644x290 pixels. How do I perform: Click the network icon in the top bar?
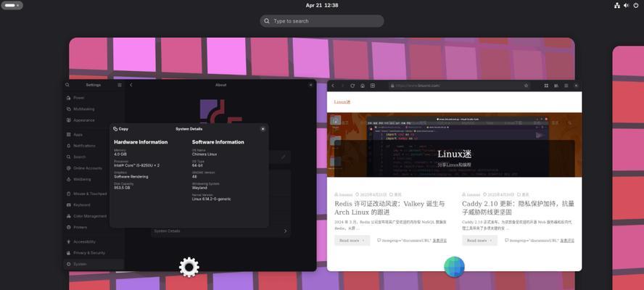tap(617, 5)
